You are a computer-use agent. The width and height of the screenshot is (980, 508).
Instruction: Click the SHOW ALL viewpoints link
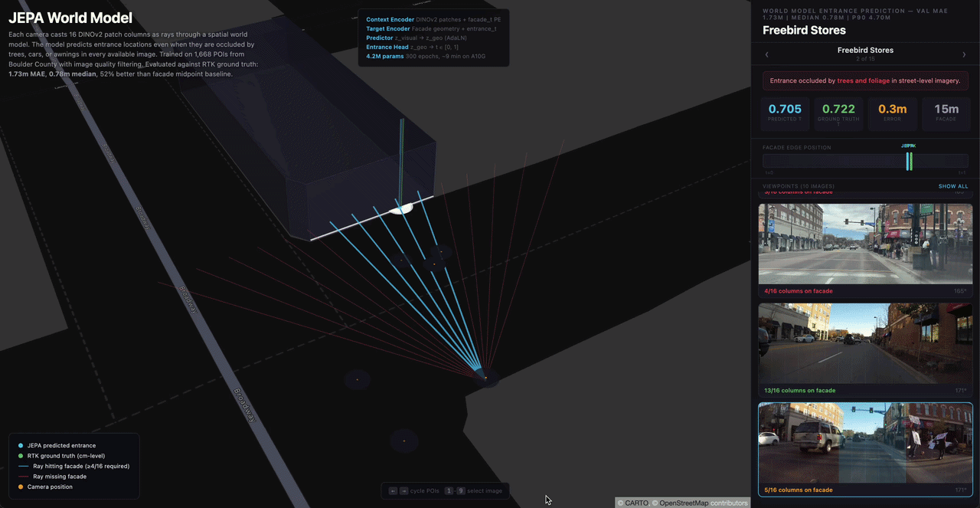[x=953, y=186]
